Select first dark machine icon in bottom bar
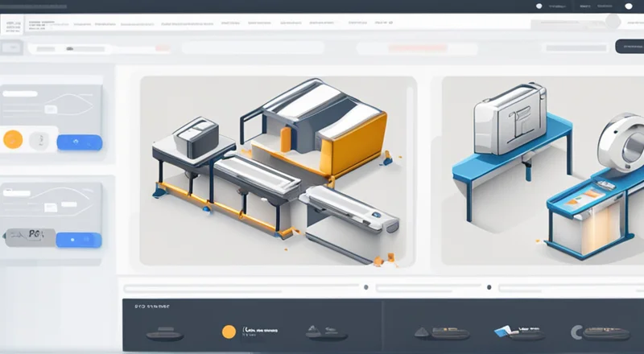644x354 pixels. click(160, 332)
